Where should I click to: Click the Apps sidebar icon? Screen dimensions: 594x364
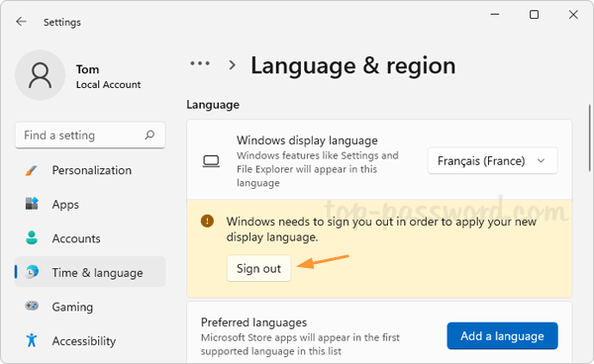32,204
